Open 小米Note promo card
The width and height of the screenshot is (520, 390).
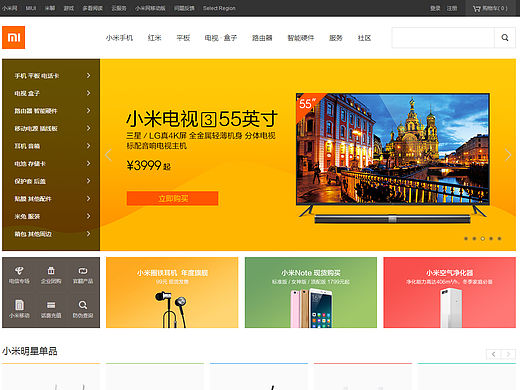tap(311, 292)
